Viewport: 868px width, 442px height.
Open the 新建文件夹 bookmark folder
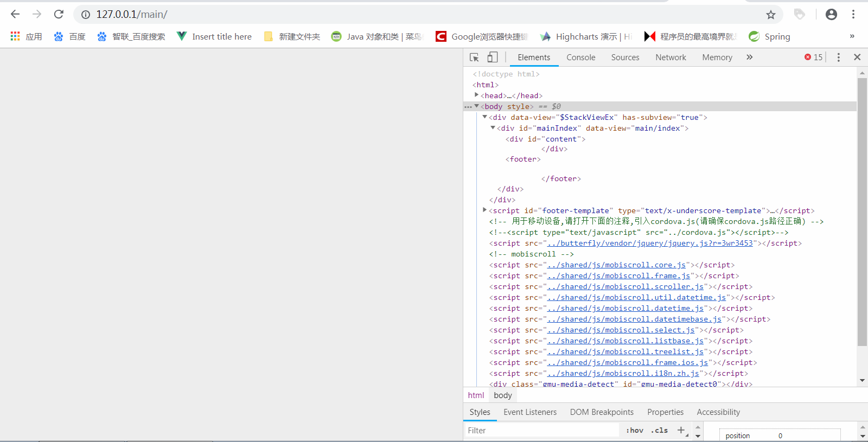pos(292,36)
